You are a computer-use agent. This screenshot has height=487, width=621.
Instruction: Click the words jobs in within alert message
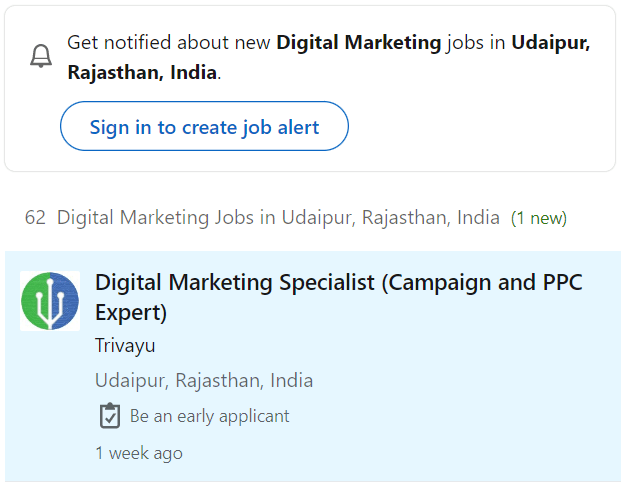coord(476,43)
